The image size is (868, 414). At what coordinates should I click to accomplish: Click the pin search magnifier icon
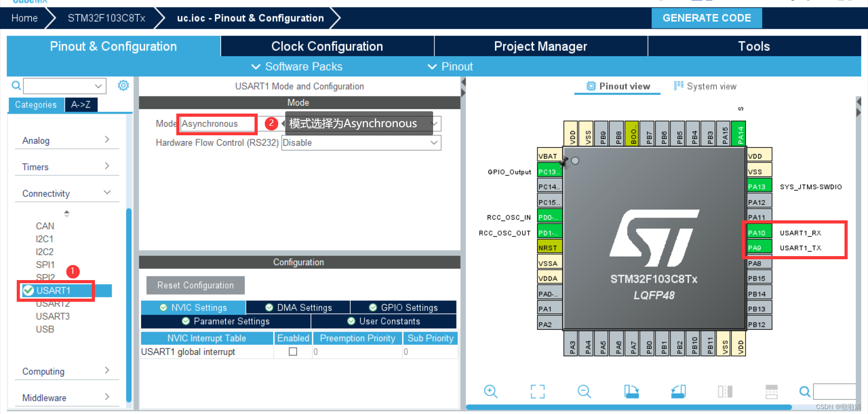tap(805, 391)
